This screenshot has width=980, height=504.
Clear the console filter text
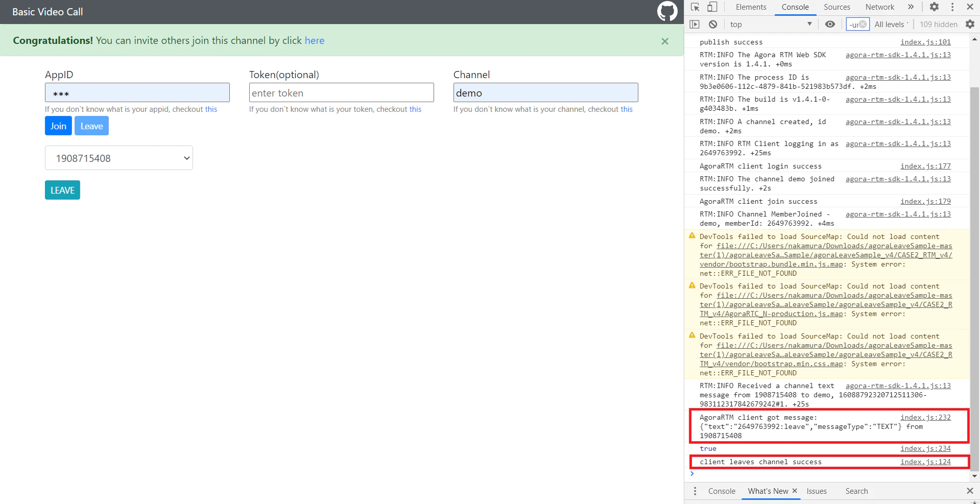pos(863,24)
